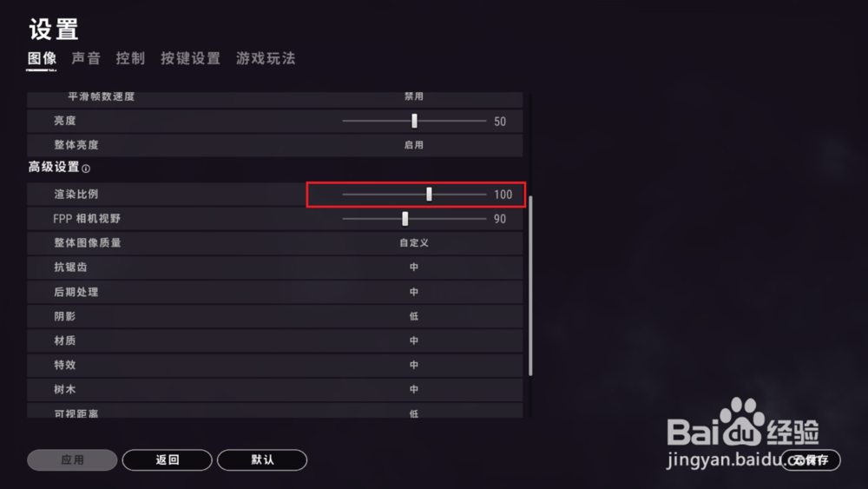This screenshot has width=868, height=489.
Task: Change the 阴影 quality value 低
Action: click(x=413, y=316)
